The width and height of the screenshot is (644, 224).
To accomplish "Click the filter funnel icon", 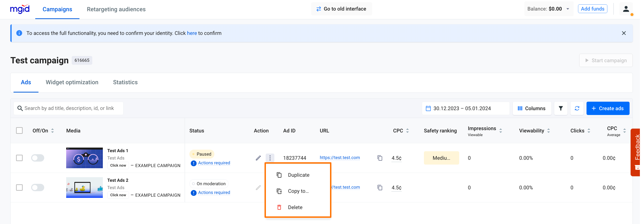I will [560, 108].
